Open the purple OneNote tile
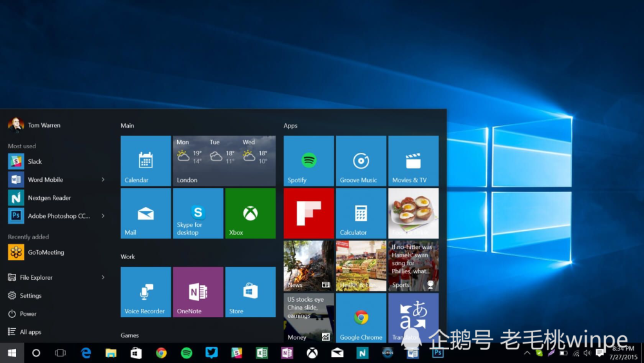 (198, 292)
